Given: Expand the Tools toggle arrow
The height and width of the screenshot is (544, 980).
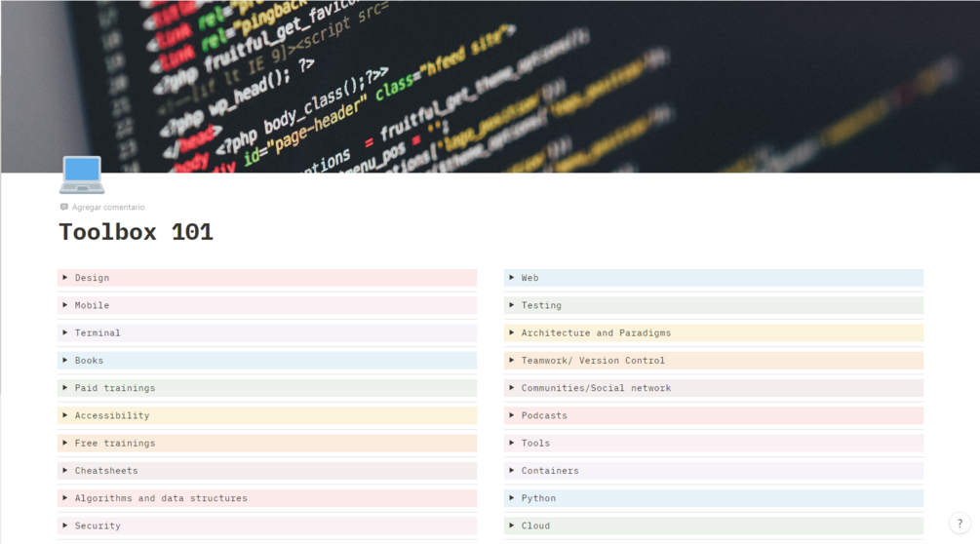Looking at the screenshot, I should coord(512,443).
